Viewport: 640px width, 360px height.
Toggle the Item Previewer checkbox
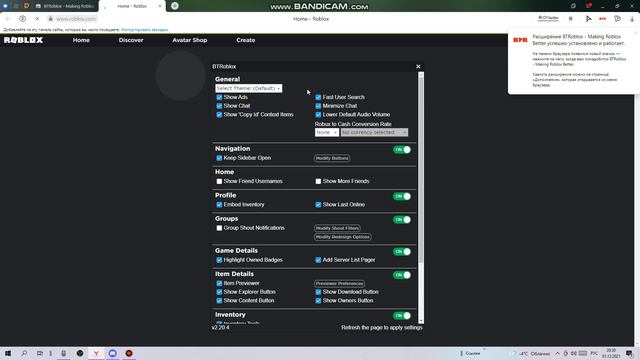[x=219, y=283]
